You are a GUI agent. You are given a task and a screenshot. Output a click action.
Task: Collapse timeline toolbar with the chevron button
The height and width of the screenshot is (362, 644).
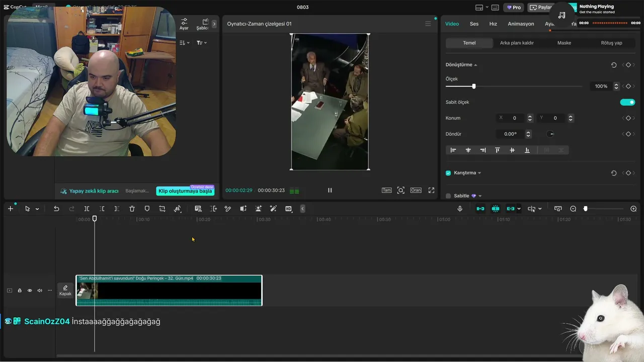coord(302,209)
